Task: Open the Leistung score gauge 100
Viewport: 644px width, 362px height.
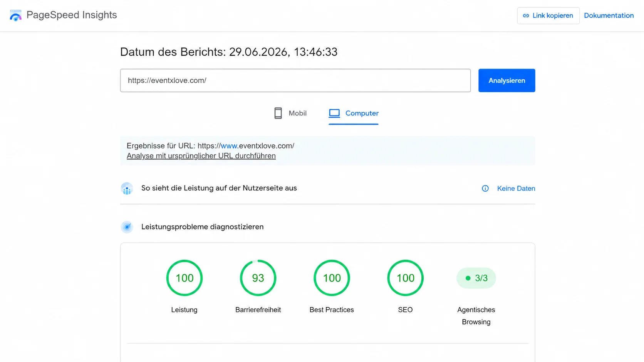Action: pyautogui.click(x=184, y=278)
